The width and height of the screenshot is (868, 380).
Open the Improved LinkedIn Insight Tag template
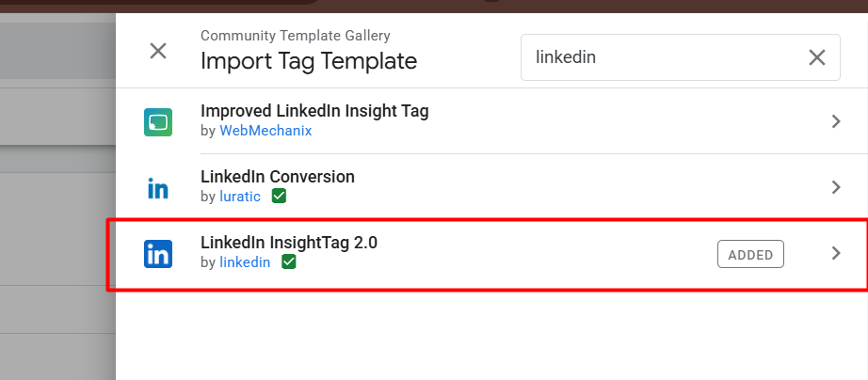[x=314, y=111]
